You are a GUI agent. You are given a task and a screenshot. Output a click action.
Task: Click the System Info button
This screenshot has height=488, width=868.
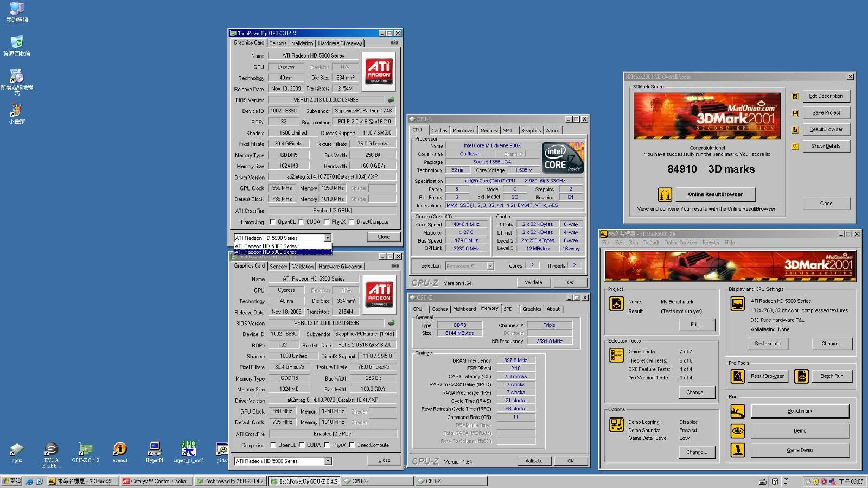pyautogui.click(x=767, y=344)
